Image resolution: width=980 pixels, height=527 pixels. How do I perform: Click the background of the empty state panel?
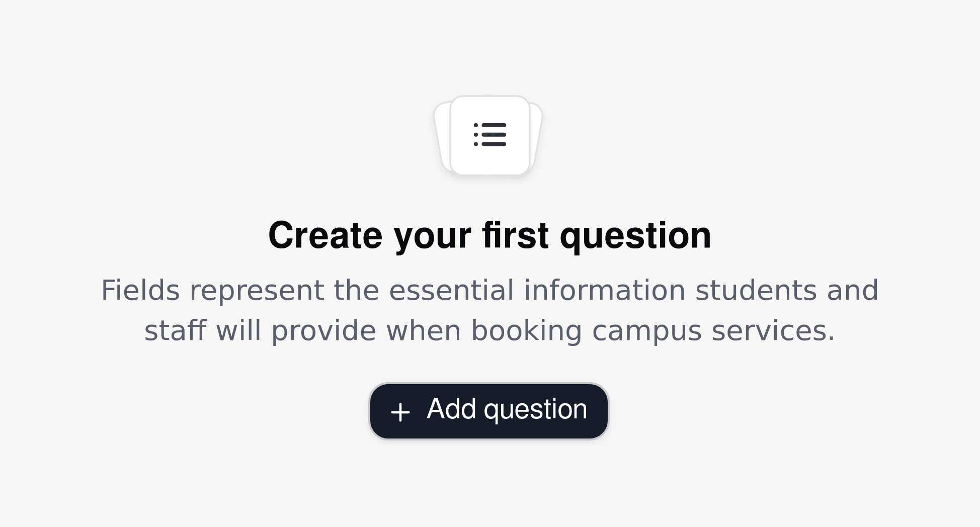click(x=151, y=478)
